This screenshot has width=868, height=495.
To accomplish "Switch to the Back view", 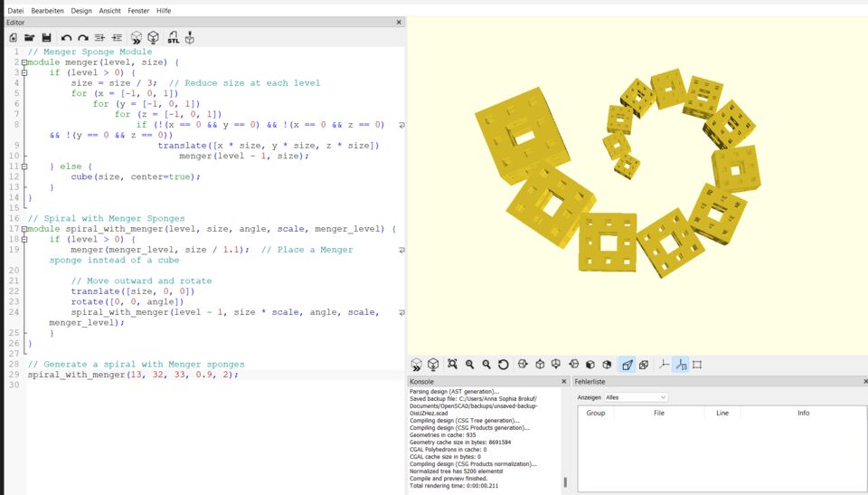I will point(608,364).
